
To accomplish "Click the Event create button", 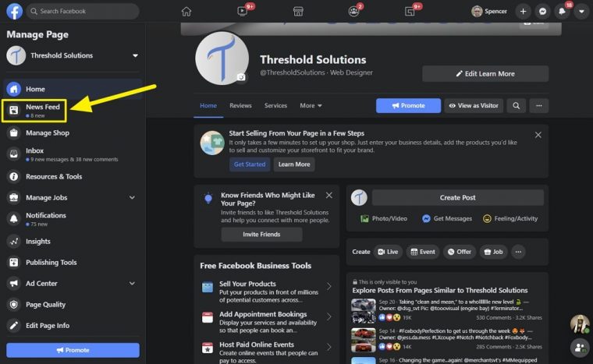I will [x=423, y=252].
